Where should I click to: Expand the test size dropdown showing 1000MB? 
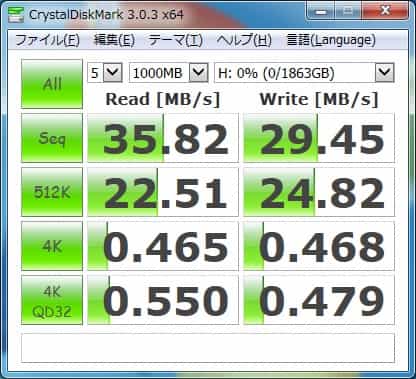click(199, 72)
